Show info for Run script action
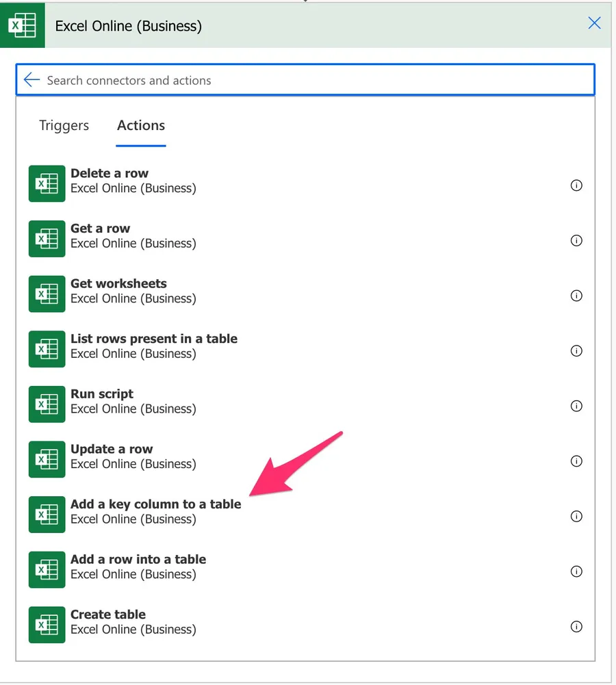This screenshot has width=616, height=685. (x=576, y=406)
